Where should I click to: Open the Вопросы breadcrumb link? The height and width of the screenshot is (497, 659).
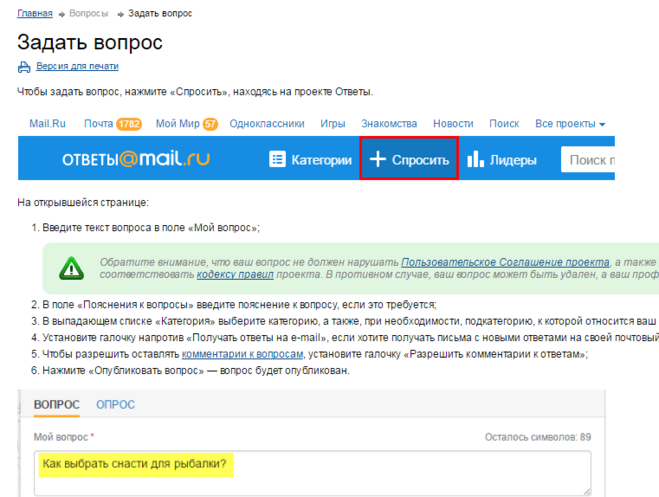pyautogui.click(x=89, y=14)
